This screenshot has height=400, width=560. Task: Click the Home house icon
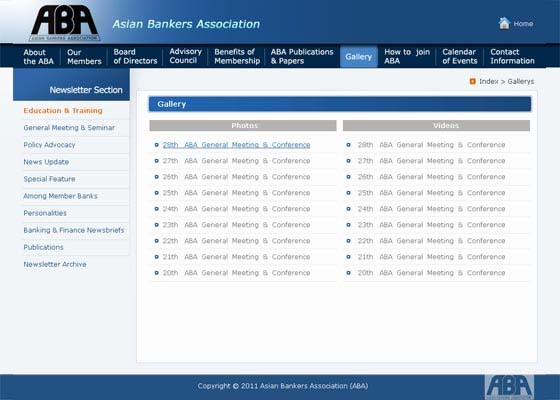pyautogui.click(x=504, y=24)
